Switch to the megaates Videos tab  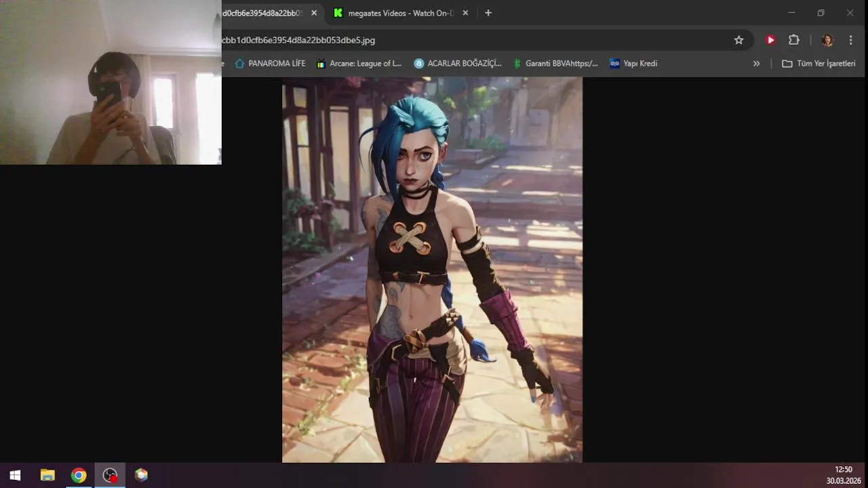click(x=400, y=13)
